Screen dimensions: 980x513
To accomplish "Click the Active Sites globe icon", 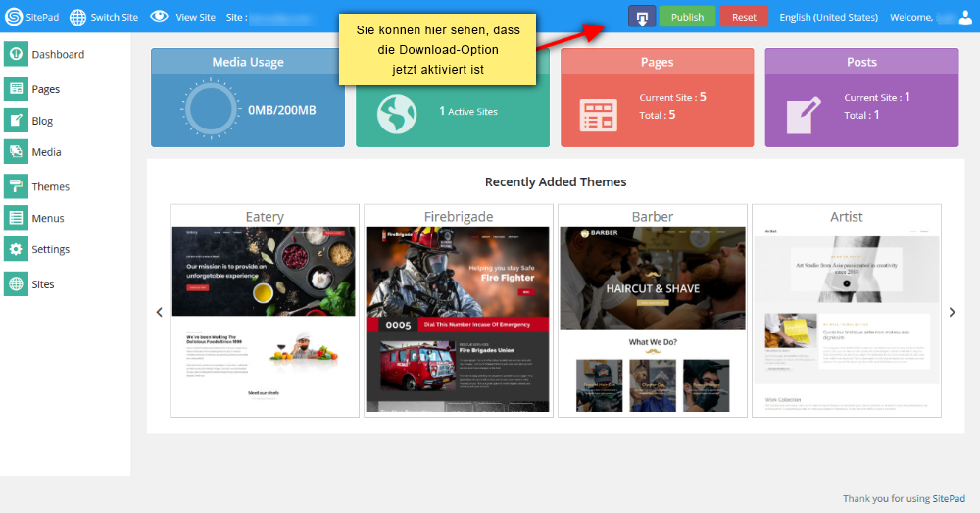I will [396, 114].
